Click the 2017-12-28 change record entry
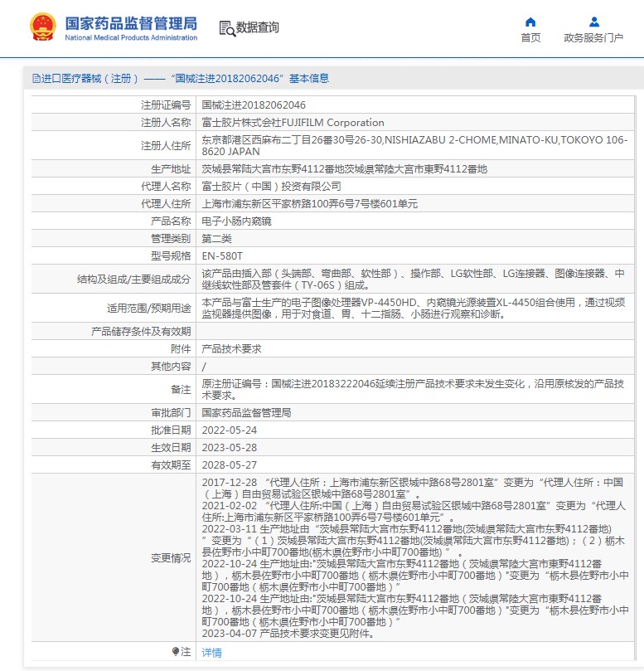 (413, 489)
